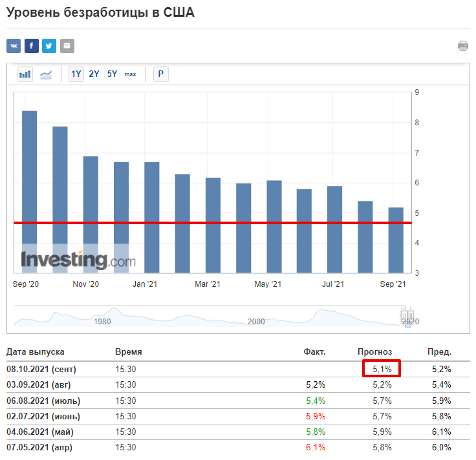The image size is (476, 460).
Task: Click the Nov '20 chart bar
Action: (x=91, y=214)
